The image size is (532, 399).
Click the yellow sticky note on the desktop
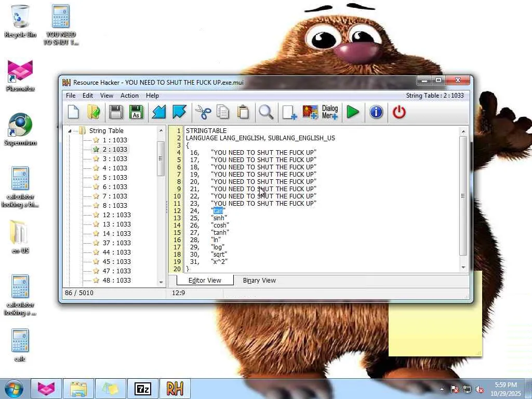pyautogui.click(x=435, y=329)
